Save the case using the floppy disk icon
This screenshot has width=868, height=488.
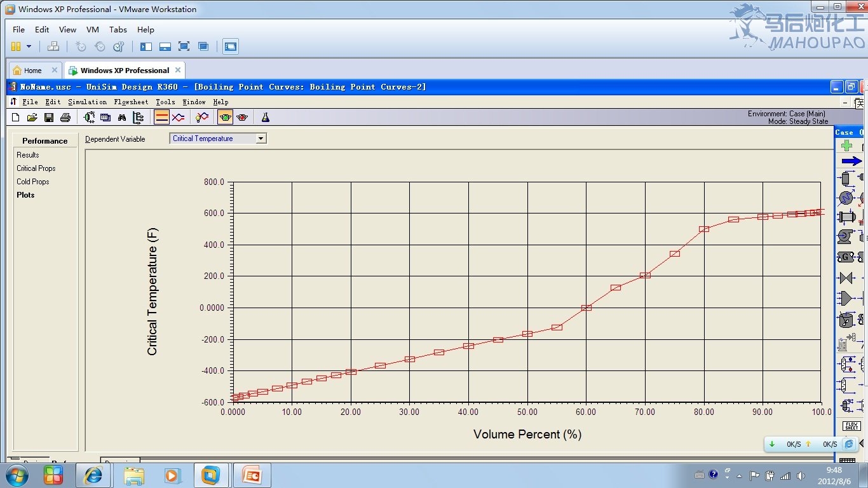click(49, 118)
